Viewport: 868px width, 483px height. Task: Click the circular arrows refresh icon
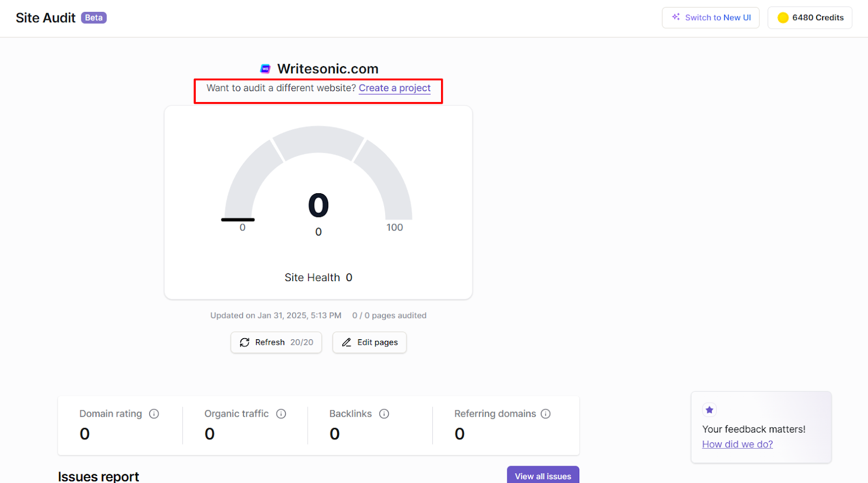pos(245,342)
